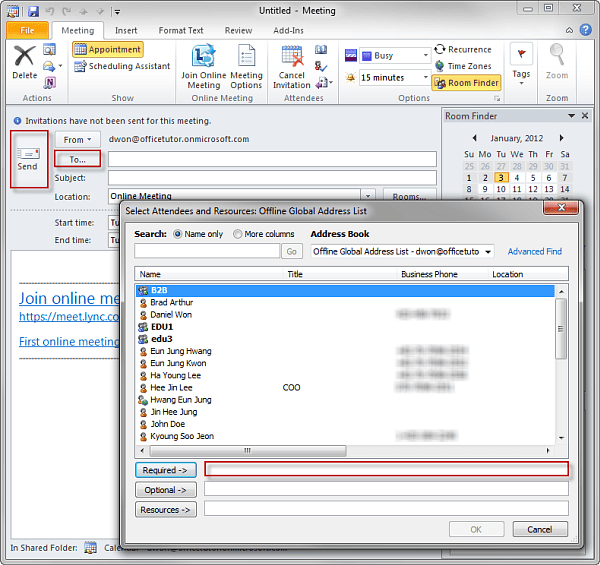The width and height of the screenshot is (600, 565).
Task: Click Check Names icon in Attendees
Action: click(x=321, y=66)
